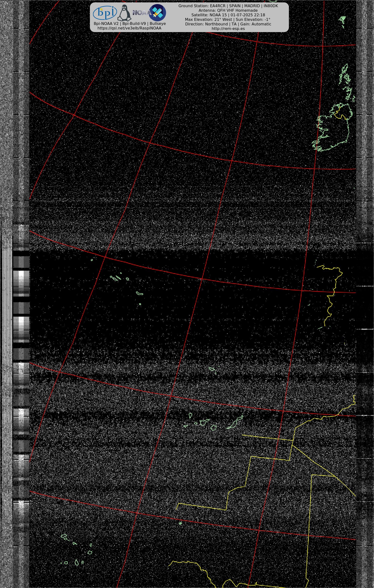Open the https://qsl.net/ve3elb/RaspiNOAA link
Screen dimensions: 374x588
pyautogui.click(x=129, y=28)
